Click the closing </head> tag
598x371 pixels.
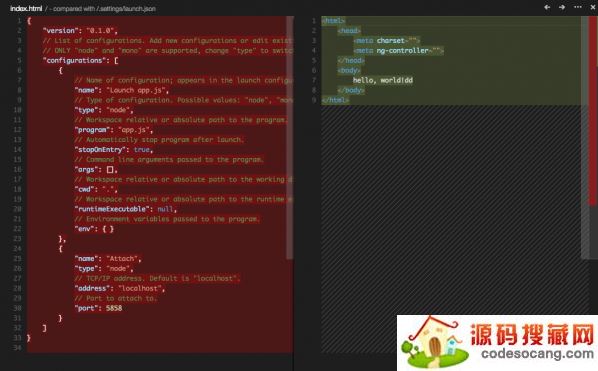click(x=351, y=60)
